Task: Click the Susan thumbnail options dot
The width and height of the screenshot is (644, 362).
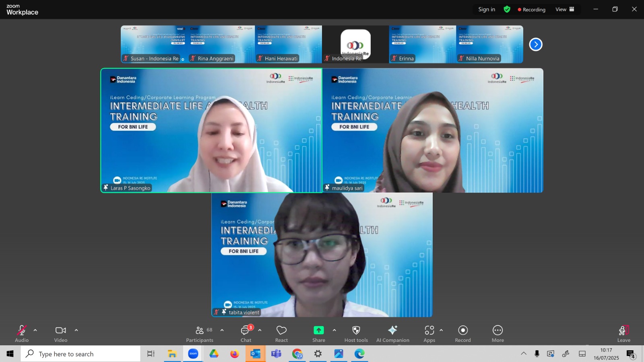Action: point(183,59)
